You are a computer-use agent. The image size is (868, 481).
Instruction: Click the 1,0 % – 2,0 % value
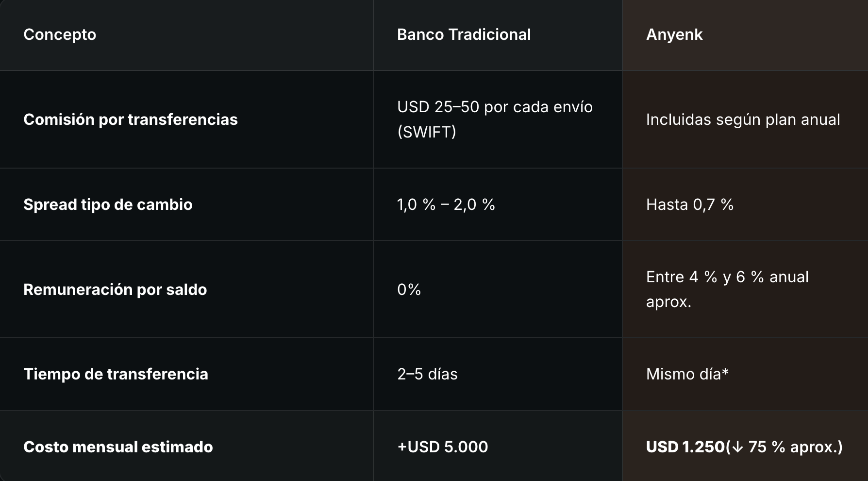446,205
